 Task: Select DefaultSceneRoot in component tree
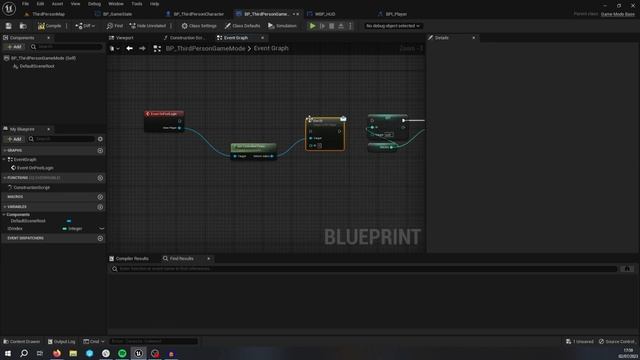click(37, 66)
